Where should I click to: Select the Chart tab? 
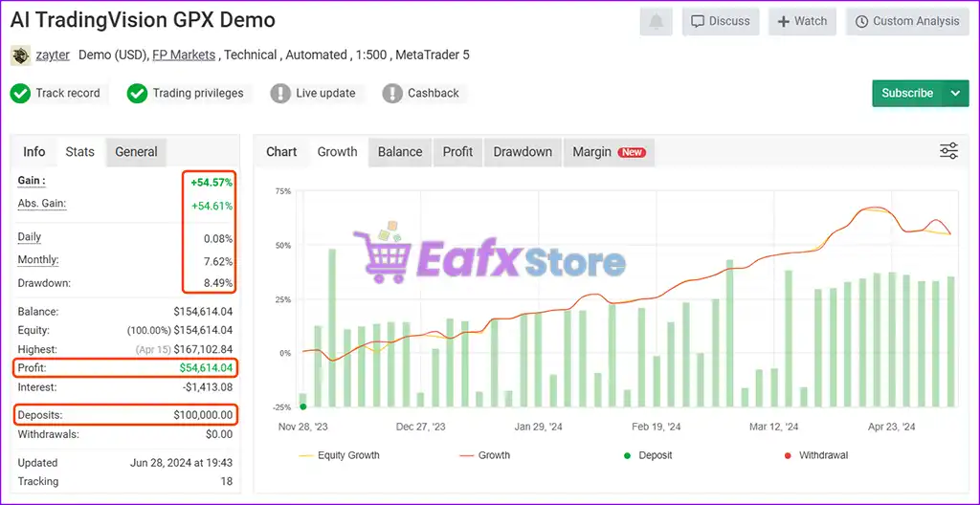click(282, 152)
